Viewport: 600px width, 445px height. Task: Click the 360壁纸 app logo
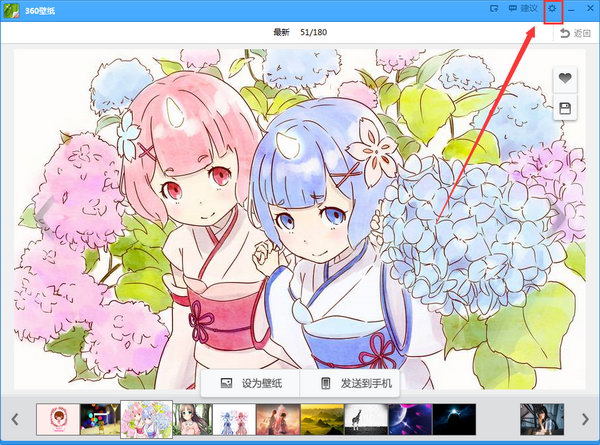(x=11, y=10)
